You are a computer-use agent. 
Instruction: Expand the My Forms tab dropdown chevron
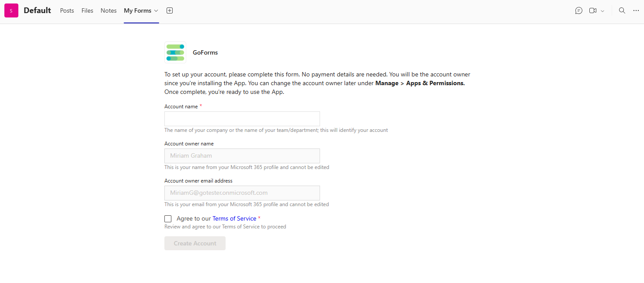click(156, 11)
